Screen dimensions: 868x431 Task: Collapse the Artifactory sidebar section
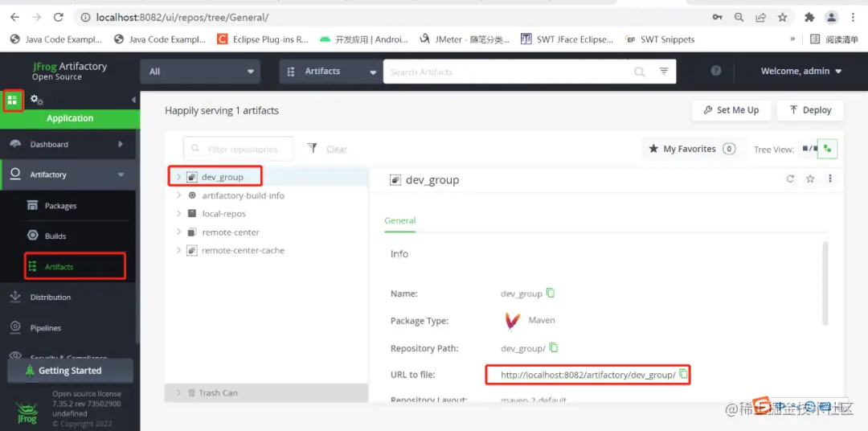coord(121,174)
